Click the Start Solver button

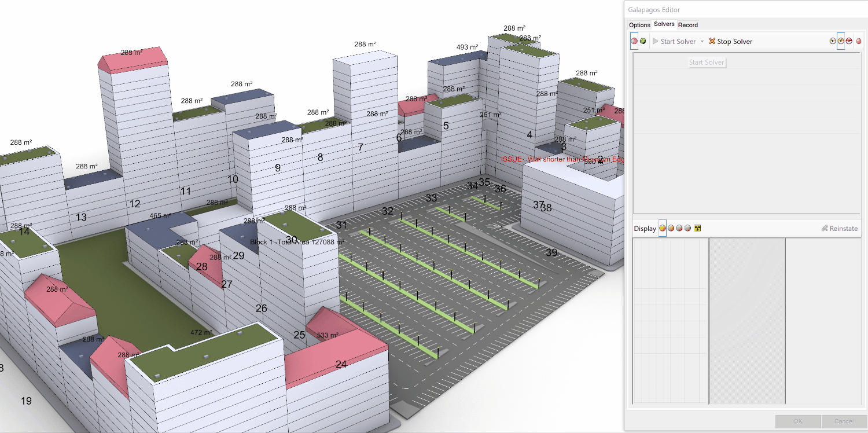point(675,42)
